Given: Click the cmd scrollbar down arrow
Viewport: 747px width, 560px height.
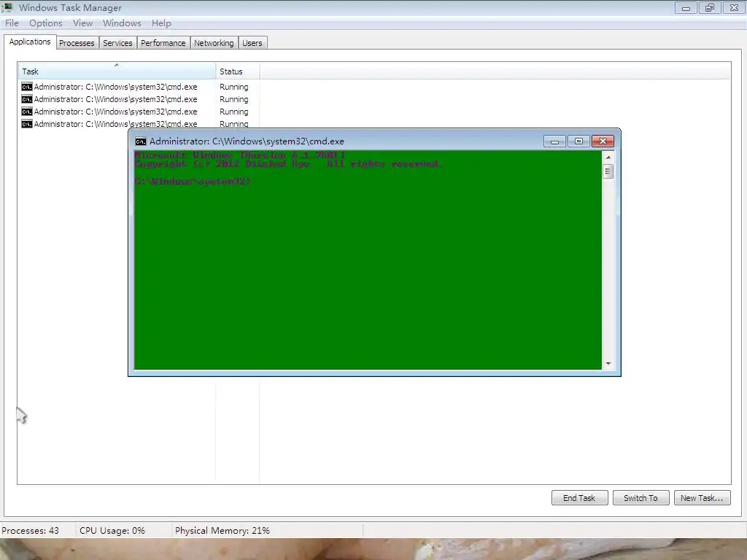Looking at the screenshot, I should (x=608, y=363).
